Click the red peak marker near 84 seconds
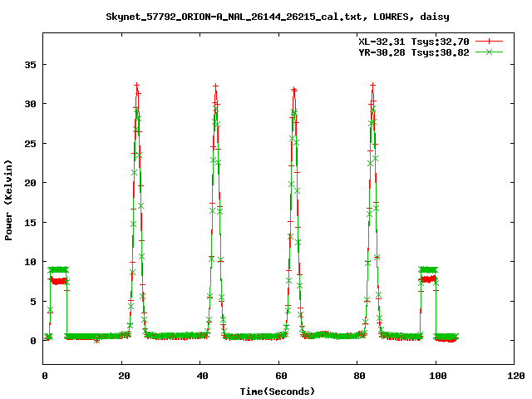 [x=373, y=85]
